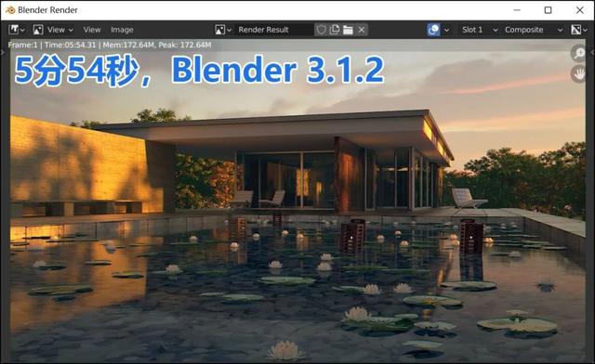Click the open image folder icon
This screenshot has width=595, height=364.
348,30
